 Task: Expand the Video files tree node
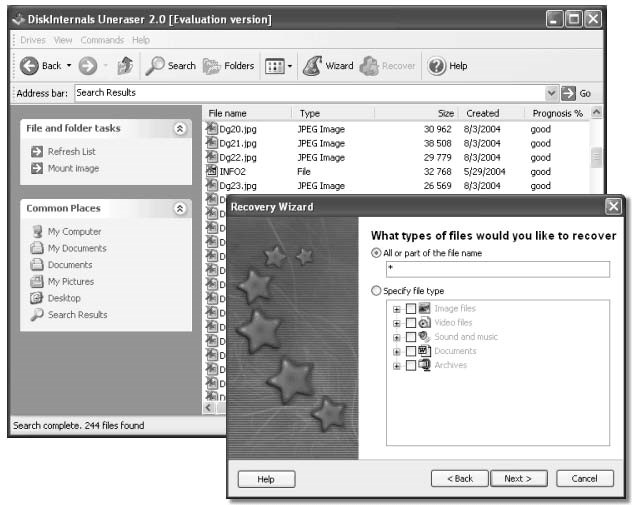coord(397,323)
